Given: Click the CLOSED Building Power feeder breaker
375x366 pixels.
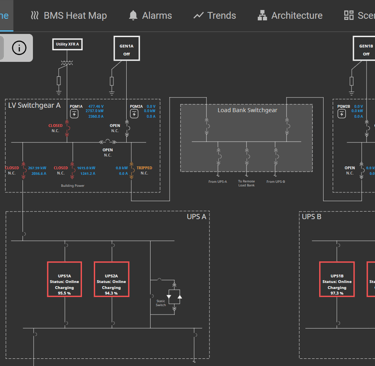Looking at the screenshot, I should 72,170.
